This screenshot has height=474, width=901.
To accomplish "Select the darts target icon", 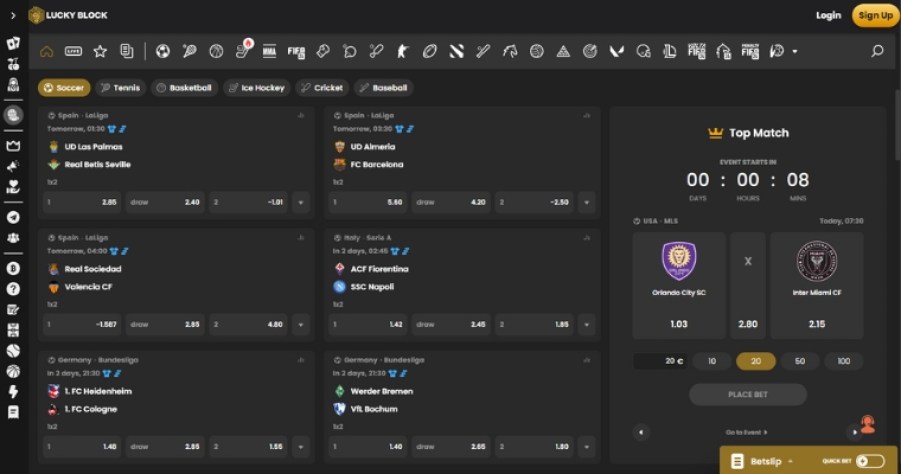I will click(590, 51).
